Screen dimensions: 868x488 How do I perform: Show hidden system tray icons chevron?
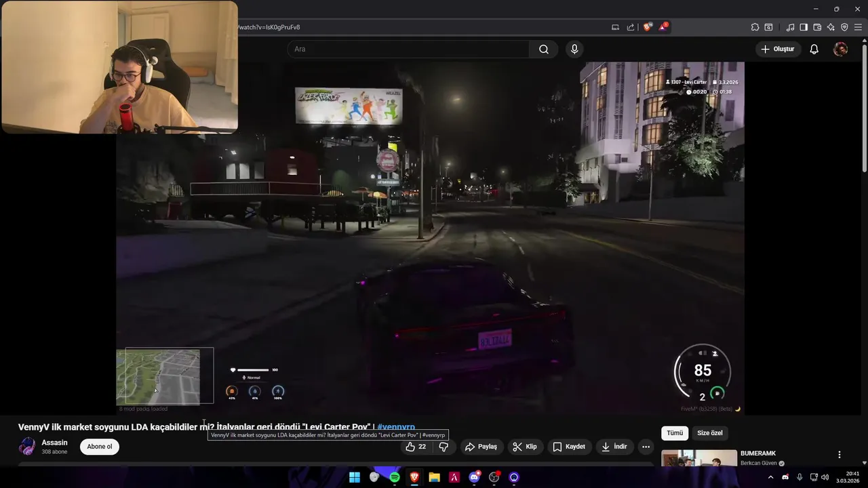tap(770, 477)
